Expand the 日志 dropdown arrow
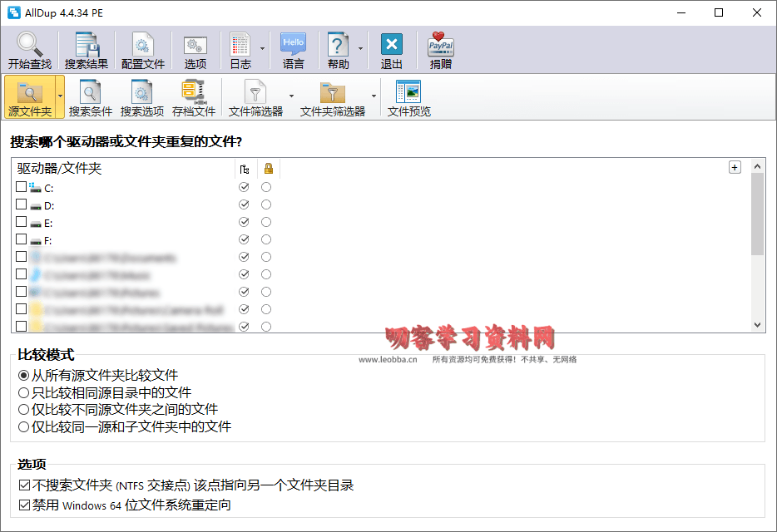The width and height of the screenshot is (777, 532). pyautogui.click(x=262, y=48)
